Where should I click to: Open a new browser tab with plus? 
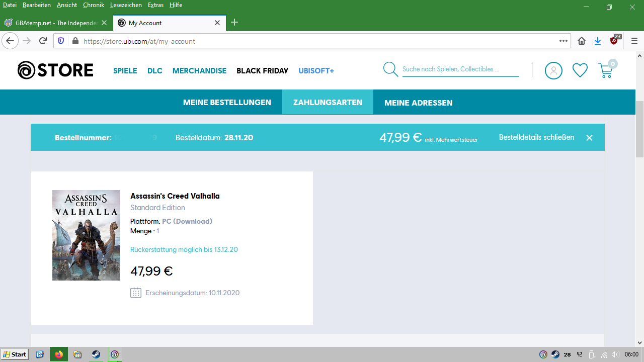tap(234, 23)
